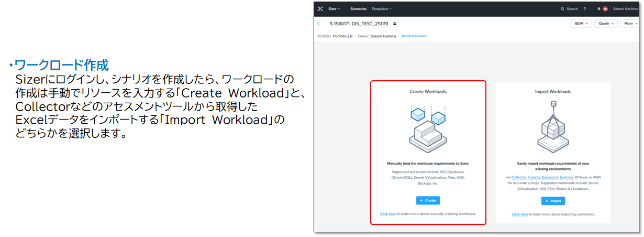Expand the BOM dropdown

(x=581, y=24)
